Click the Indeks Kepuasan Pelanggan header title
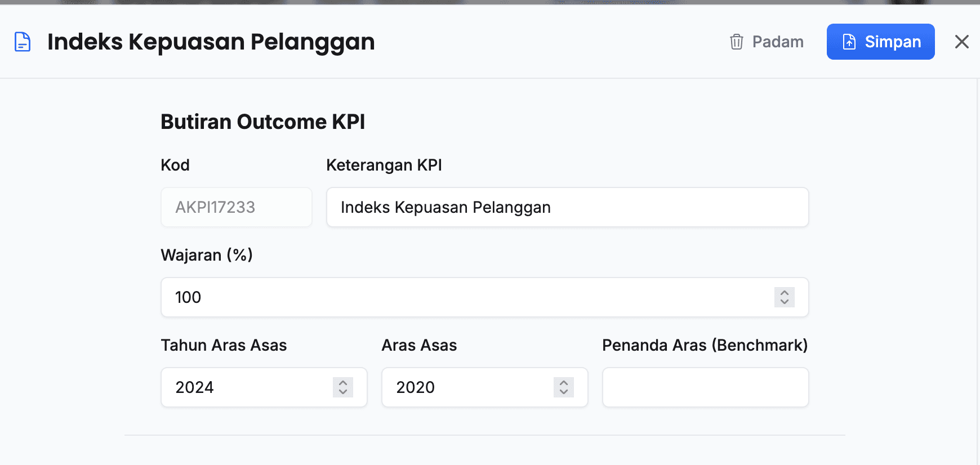 (x=211, y=42)
